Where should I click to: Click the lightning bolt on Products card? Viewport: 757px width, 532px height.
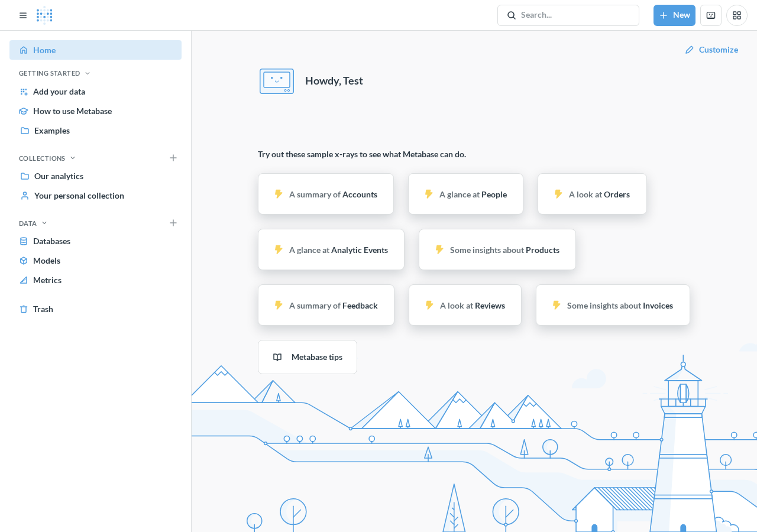point(439,249)
